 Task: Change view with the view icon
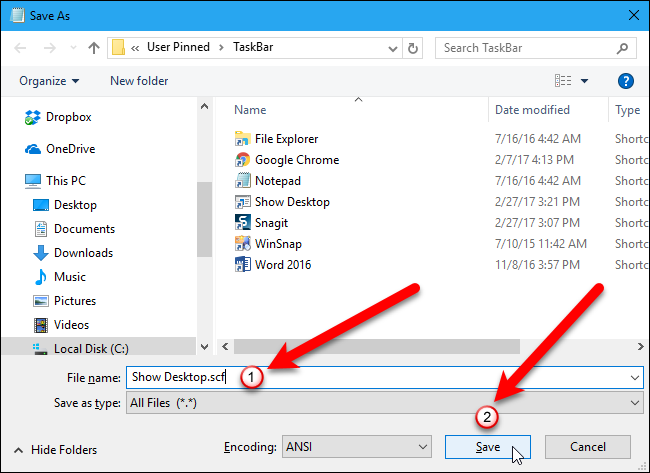tap(563, 80)
